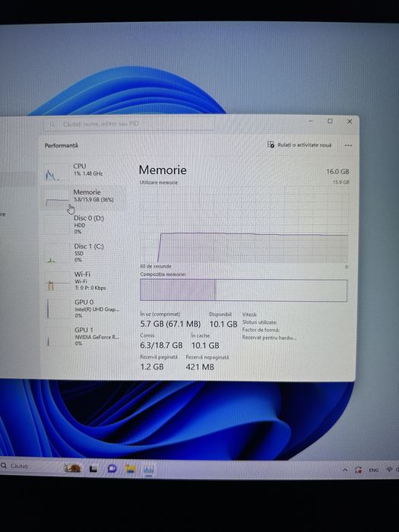
Task: Click the Viteză label
Action: click(x=249, y=315)
